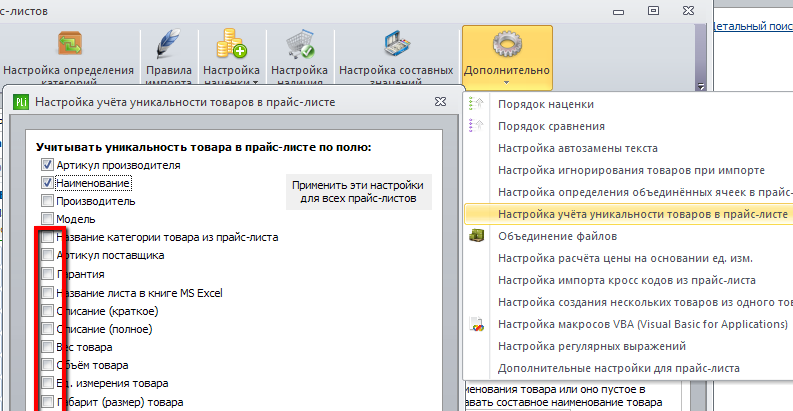Enable Описание (полное) checkbox

click(47, 329)
